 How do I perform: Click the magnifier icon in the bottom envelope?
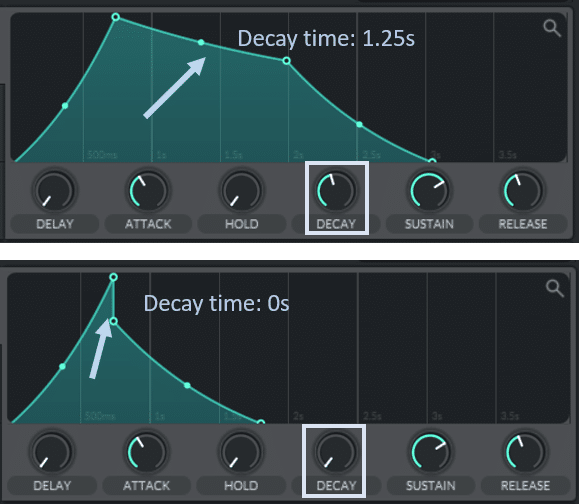point(555,288)
